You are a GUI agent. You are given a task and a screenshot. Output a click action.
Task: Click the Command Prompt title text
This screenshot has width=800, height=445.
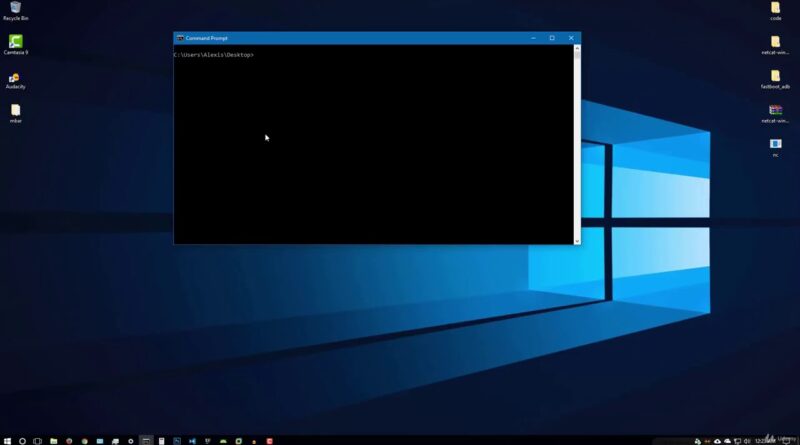[207, 38]
